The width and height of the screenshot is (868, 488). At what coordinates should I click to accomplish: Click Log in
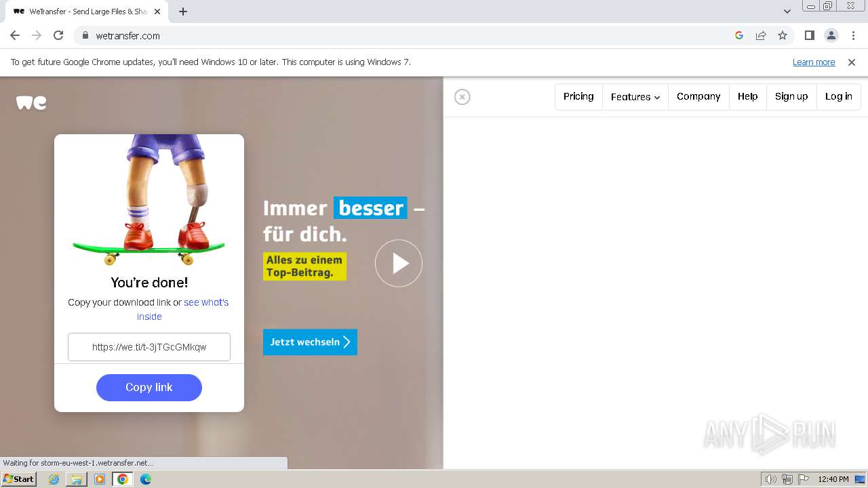[x=839, y=96]
